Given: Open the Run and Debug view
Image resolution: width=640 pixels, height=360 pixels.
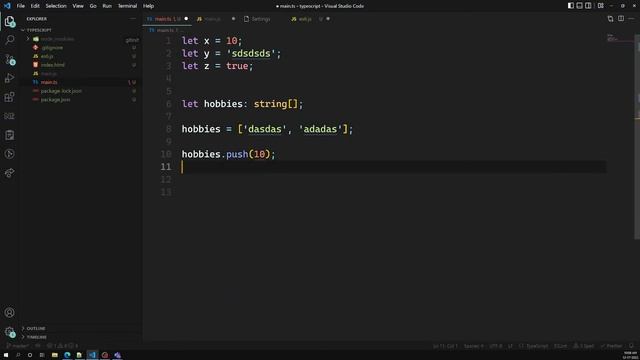Looking at the screenshot, I should coord(9,78).
